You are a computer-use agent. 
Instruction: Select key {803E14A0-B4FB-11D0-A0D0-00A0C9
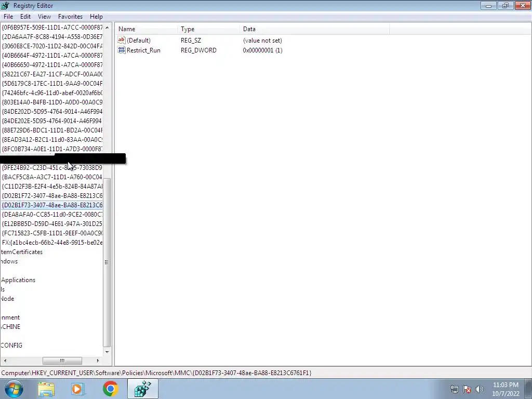[x=52, y=102]
